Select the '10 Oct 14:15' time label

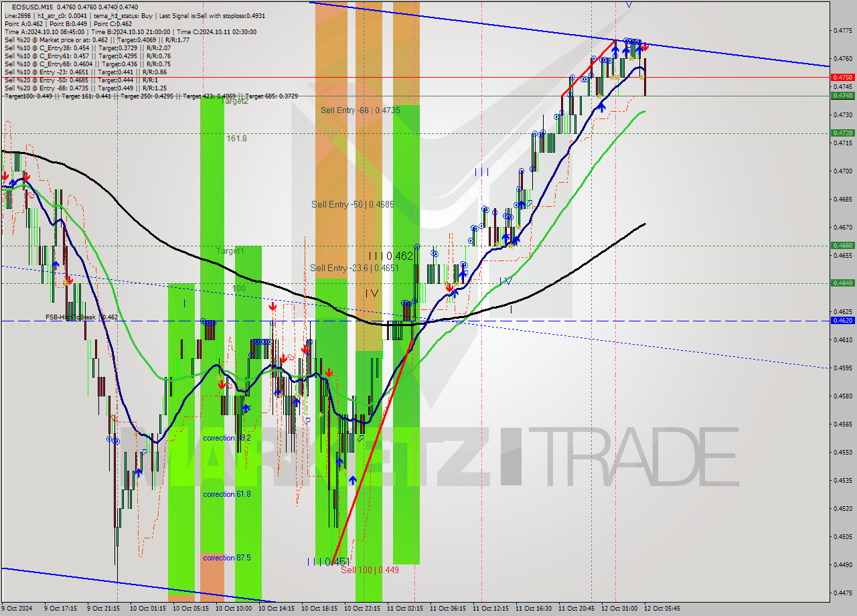pos(276,609)
